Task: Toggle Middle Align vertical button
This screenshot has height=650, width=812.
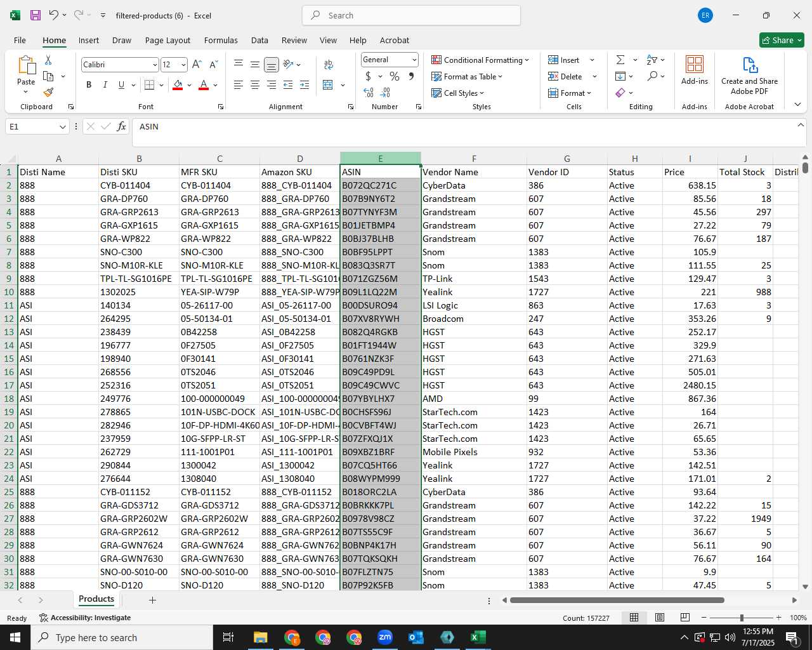Action: coord(255,64)
